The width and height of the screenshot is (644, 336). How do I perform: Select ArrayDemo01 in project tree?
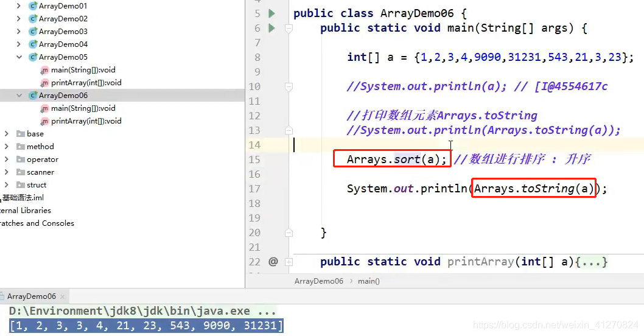63,6
